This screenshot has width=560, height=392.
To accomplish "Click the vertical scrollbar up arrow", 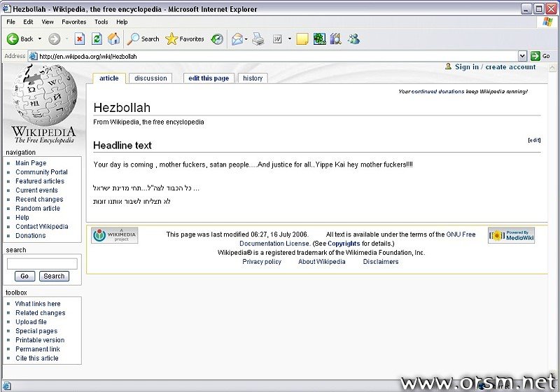I will (552, 67).
